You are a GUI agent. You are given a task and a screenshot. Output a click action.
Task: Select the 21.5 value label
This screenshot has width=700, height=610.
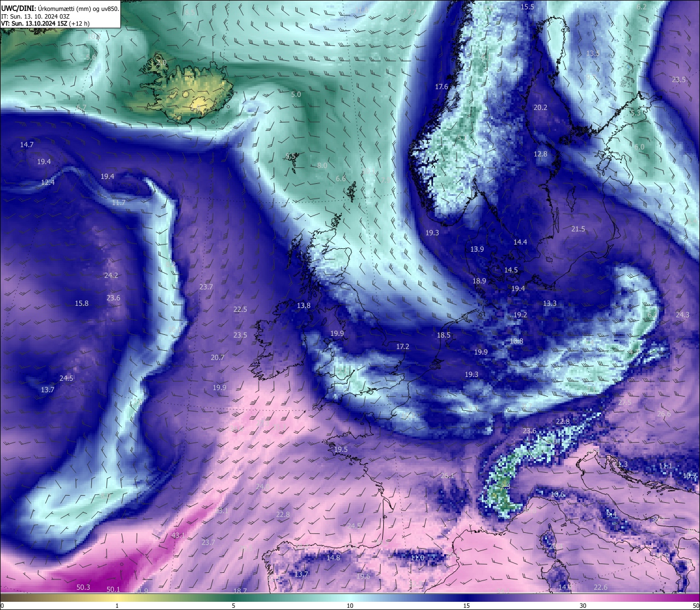[578, 229]
